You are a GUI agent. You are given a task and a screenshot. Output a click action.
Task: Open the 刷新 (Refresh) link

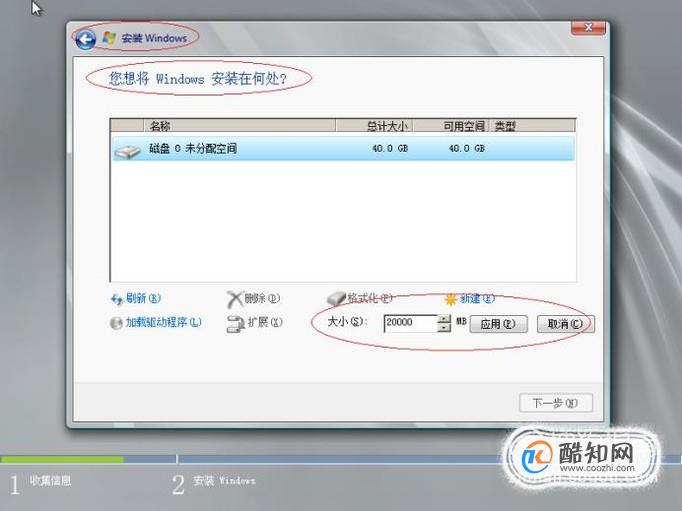tap(143, 298)
